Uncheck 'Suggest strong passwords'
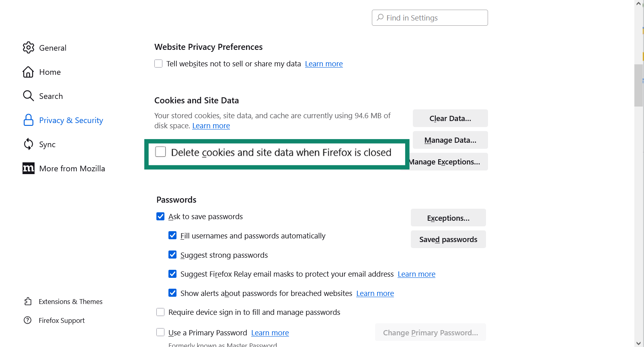Viewport: 644px width, 347px height. click(172, 255)
